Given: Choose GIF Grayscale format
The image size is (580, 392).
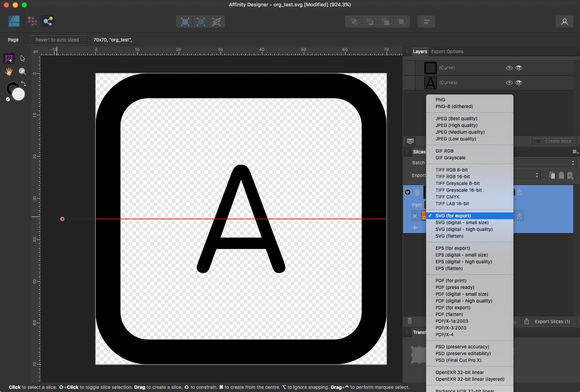Looking at the screenshot, I should pos(469,158).
